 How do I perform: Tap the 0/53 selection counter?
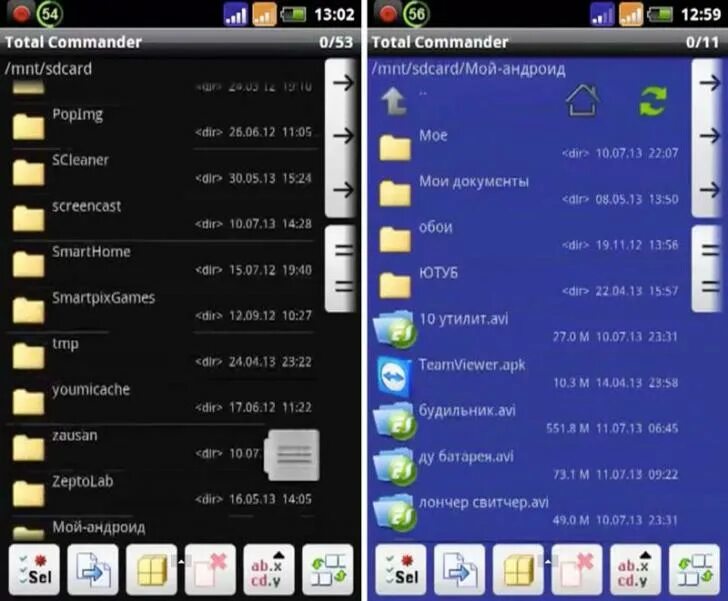[336, 42]
